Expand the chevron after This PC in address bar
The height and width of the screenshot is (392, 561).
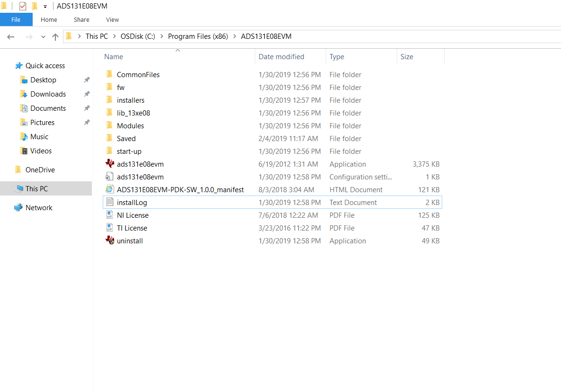click(x=115, y=36)
